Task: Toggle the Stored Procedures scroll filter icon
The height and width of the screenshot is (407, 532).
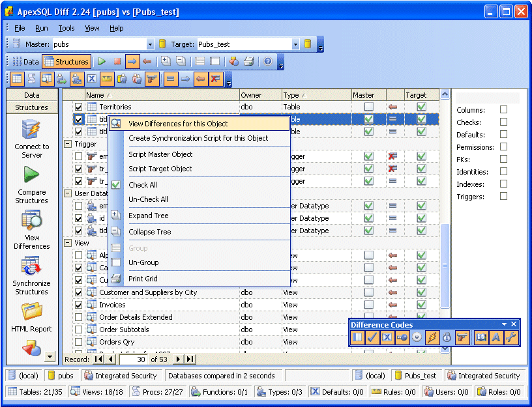Action: pyautogui.click(x=31, y=79)
